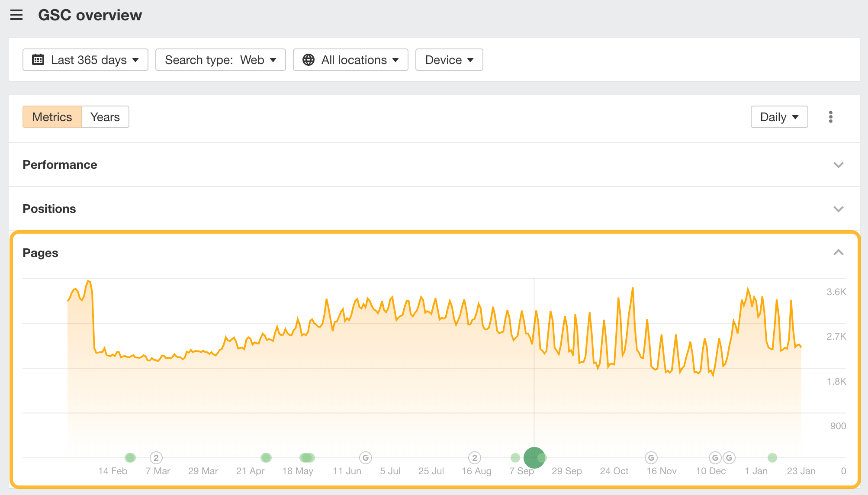Click the calendar icon in date filter
This screenshot has height=495, width=868.
[x=38, y=60]
